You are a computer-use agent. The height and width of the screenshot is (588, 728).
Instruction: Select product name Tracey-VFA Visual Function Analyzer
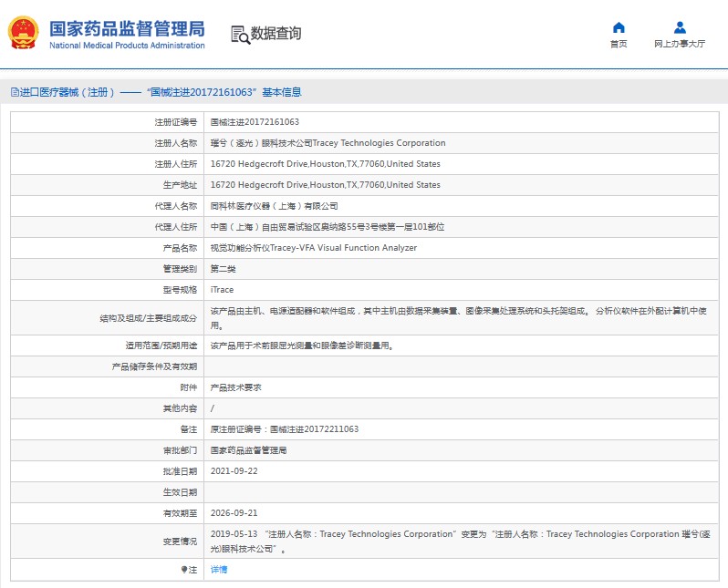coord(314,248)
